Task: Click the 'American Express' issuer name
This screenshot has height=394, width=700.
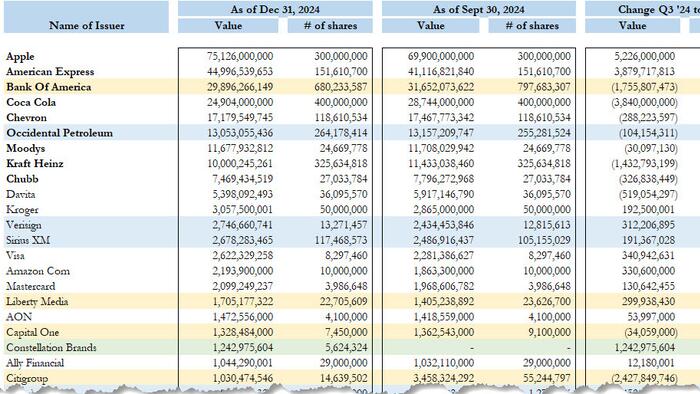Action: [x=50, y=71]
